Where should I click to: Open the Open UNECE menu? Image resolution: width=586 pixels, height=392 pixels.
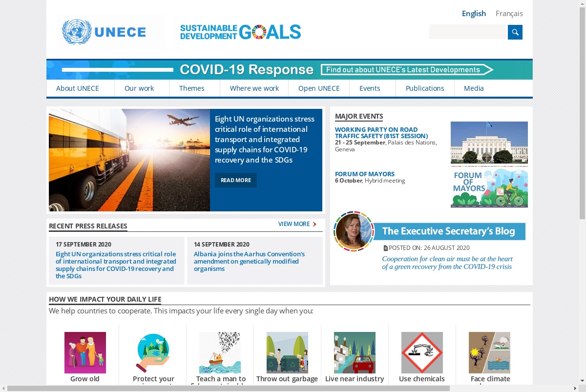click(319, 88)
